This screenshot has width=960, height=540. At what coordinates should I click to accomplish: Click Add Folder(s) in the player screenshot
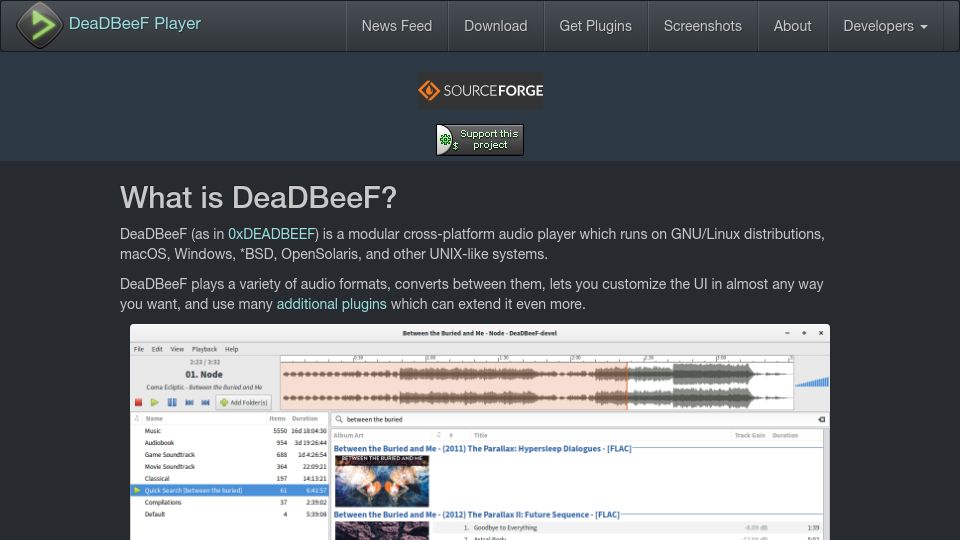click(x=244, y=402)
